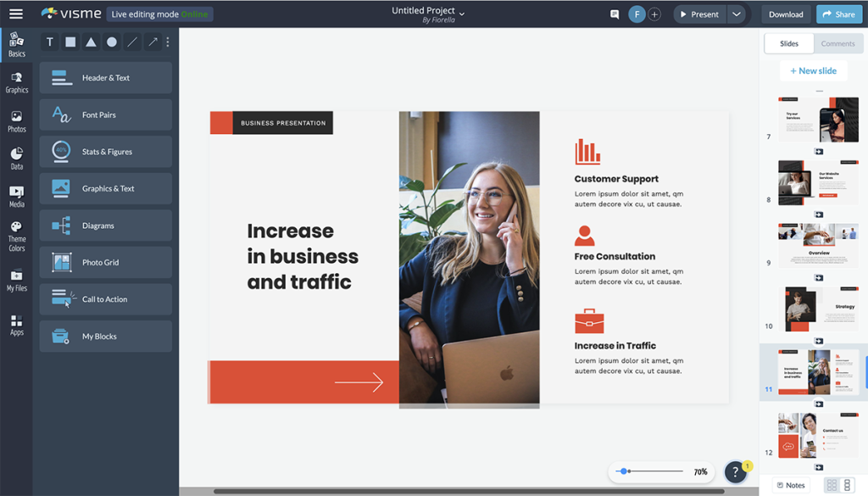Select the circle shape tool

pyautogui.click(x=111, y=42)
